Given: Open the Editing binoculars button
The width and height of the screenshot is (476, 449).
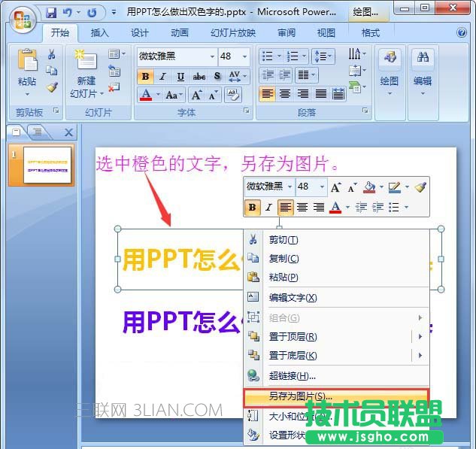Looking at the screenshot, I should tap(423, 73).
